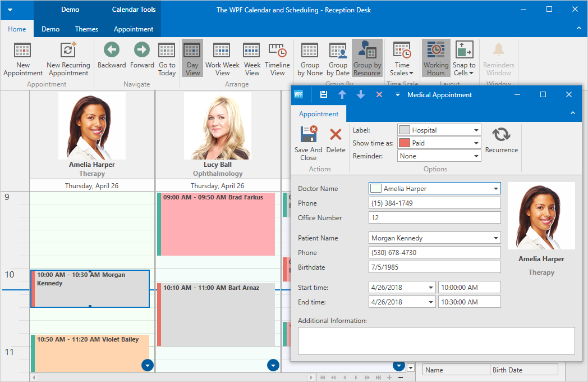Toggle Working Hours display

click(435, 51)
